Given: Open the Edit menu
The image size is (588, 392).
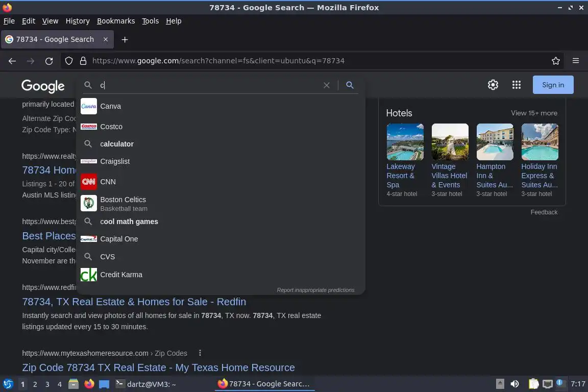Looking at the screenshot, I should pos(29,21).
